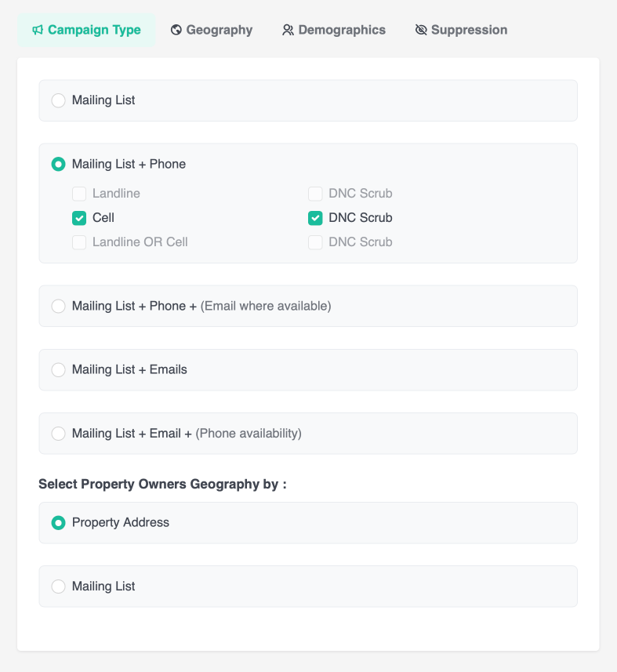The height and width of the screenshot is (672, 617).
Task: Click the megaphone icon on Campaign Type tab
Action: click(38, 31)
